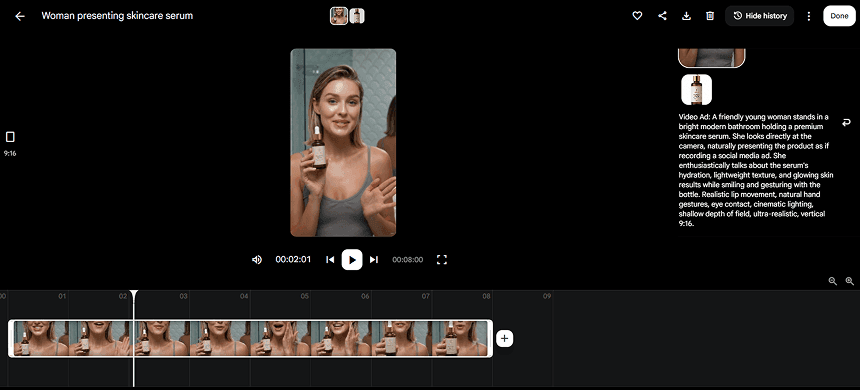Open the 9:16 aspect ratio selector

tap(10, 143)
